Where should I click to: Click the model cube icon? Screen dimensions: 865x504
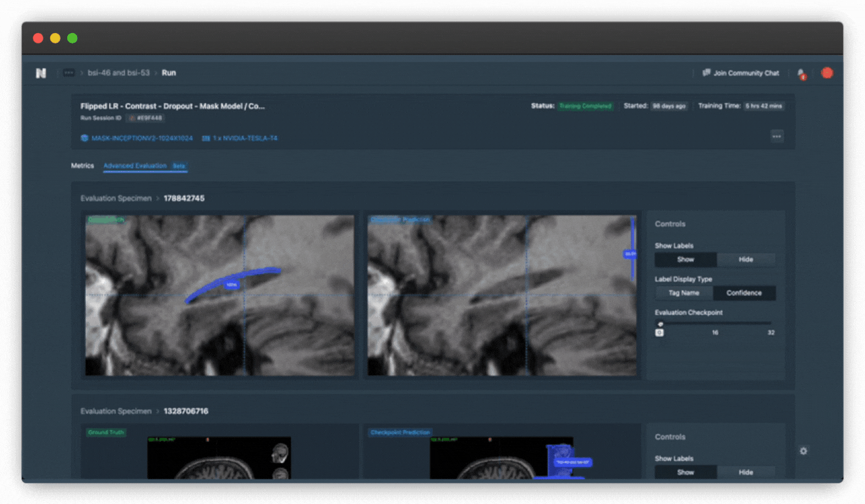(84, 138)
